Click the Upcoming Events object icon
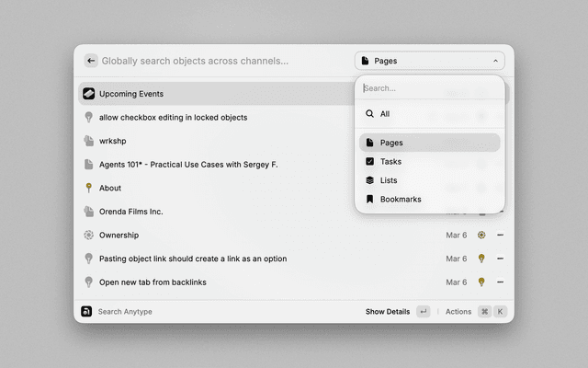588x368 pixels. [88, 94]
